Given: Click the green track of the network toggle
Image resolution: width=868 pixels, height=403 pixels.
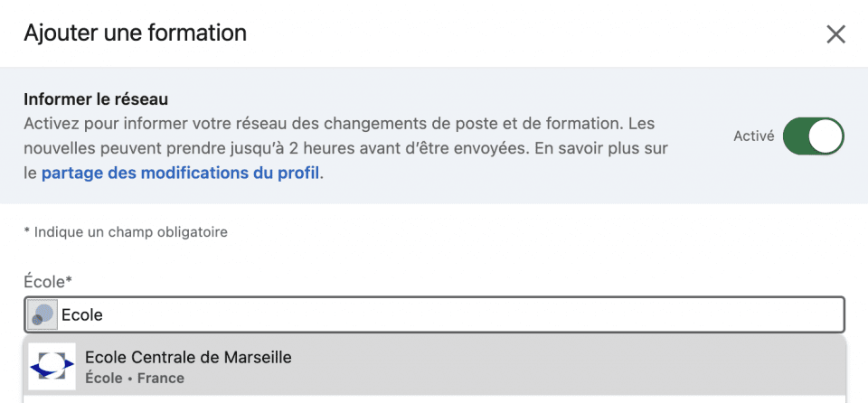Looking at the screenshot, I should click(x=796, y=136).
